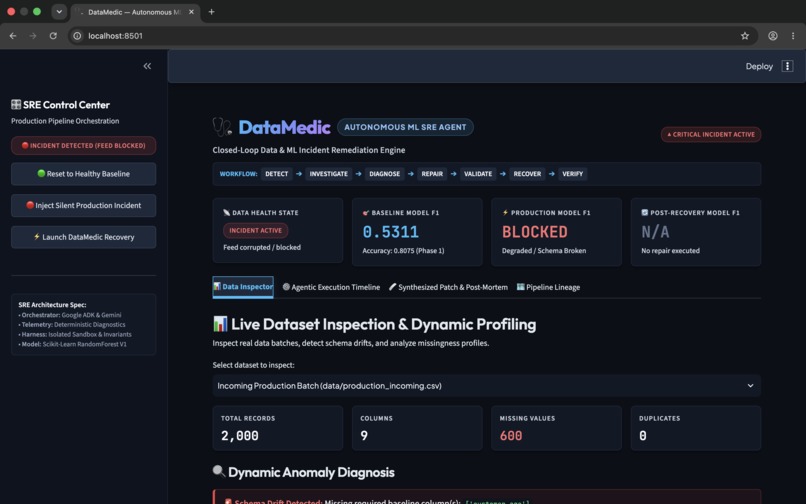Click the Autonomous ML SRE Agent badge

(405, 127)
